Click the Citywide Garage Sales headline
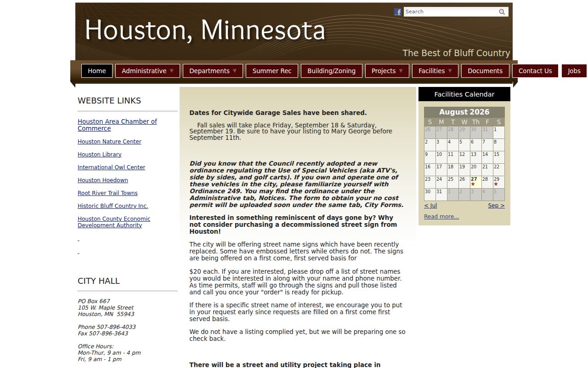Viewport: 588px width, 368px height. (x=278, y=113)
